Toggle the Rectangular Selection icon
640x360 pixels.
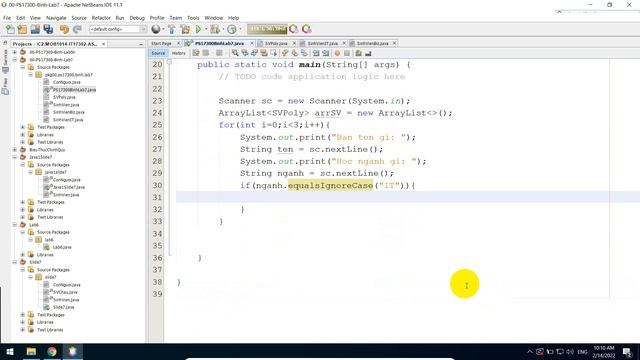coord(273,53)
